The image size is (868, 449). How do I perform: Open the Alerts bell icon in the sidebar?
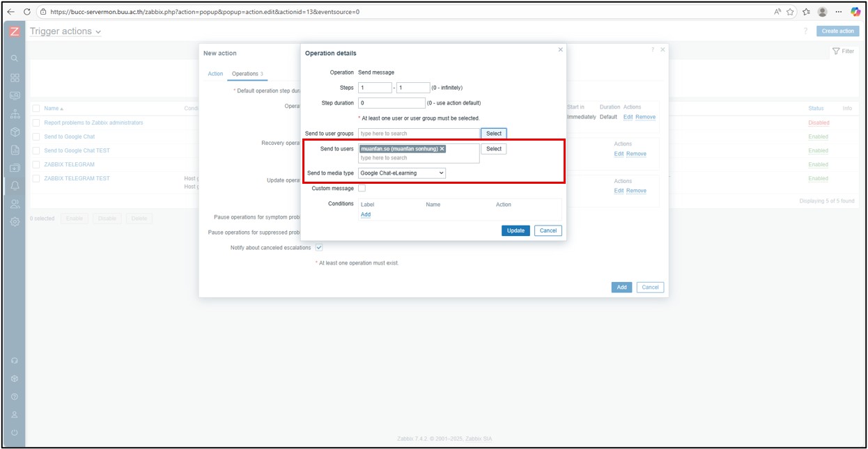tap(15, 186)
